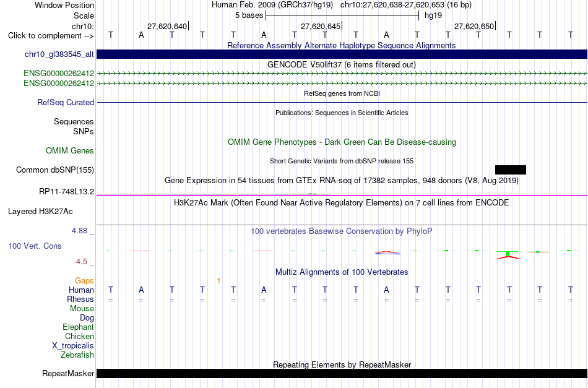Open Short Genetic Variants from dbSNP release 155 title
Viewport: 588px width, 388px height.
click(342, 161)
